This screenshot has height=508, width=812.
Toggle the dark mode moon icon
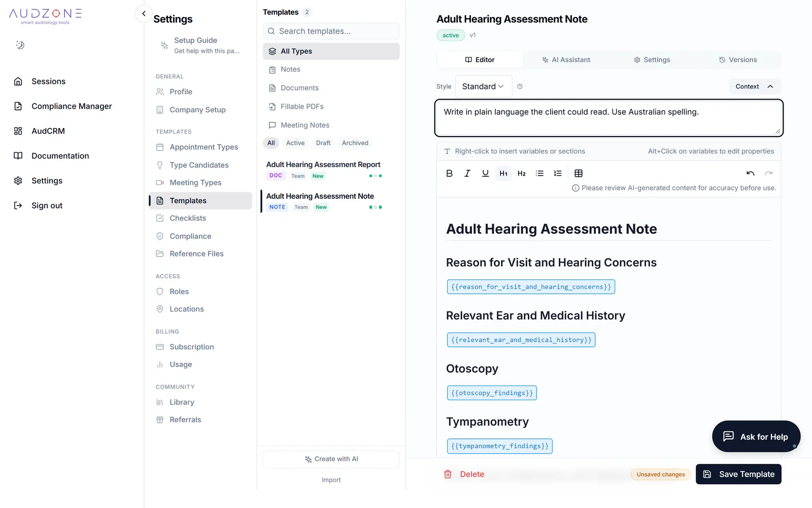[x=20, y=45]
